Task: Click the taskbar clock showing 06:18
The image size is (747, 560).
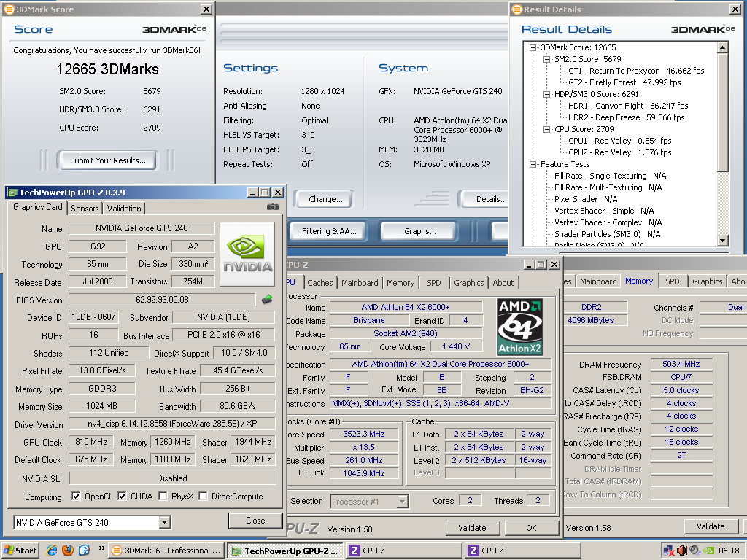Action: [x=729, y=551]
